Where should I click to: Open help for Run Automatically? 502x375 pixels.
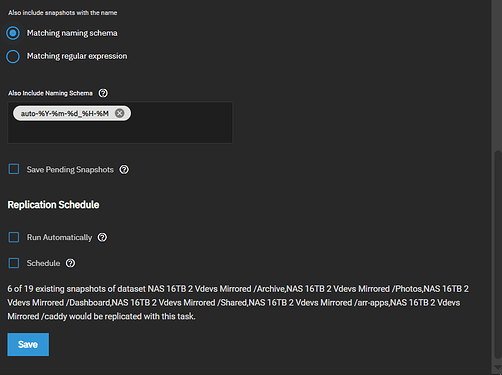pyautogui.click(x=102, y=237)
